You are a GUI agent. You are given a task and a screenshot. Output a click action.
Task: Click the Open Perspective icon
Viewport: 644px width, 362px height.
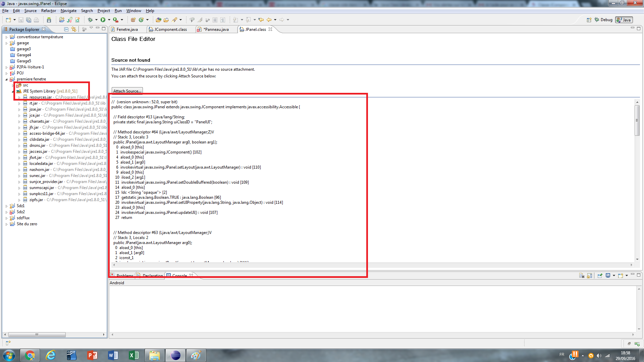[589, 20]
